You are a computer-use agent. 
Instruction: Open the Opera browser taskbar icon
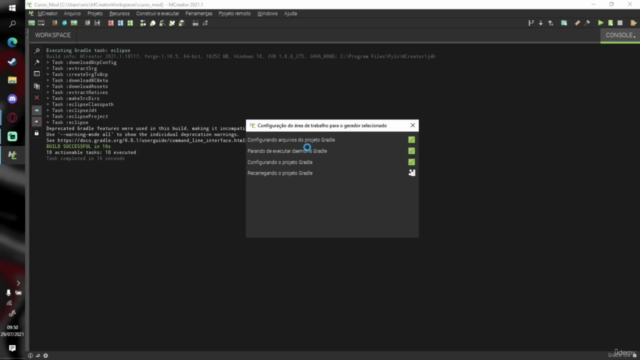point(12,118)
